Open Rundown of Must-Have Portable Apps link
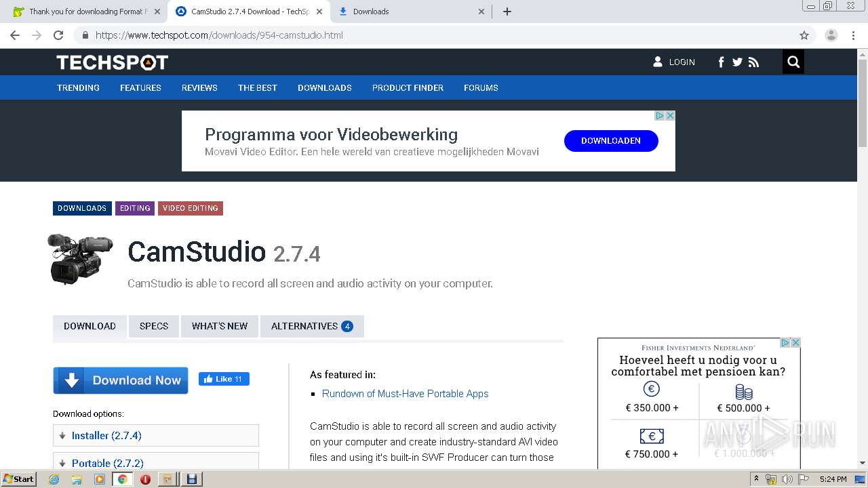Image resolution: width=868 pixels, height=488 pixels. click(x=405, y=394)
